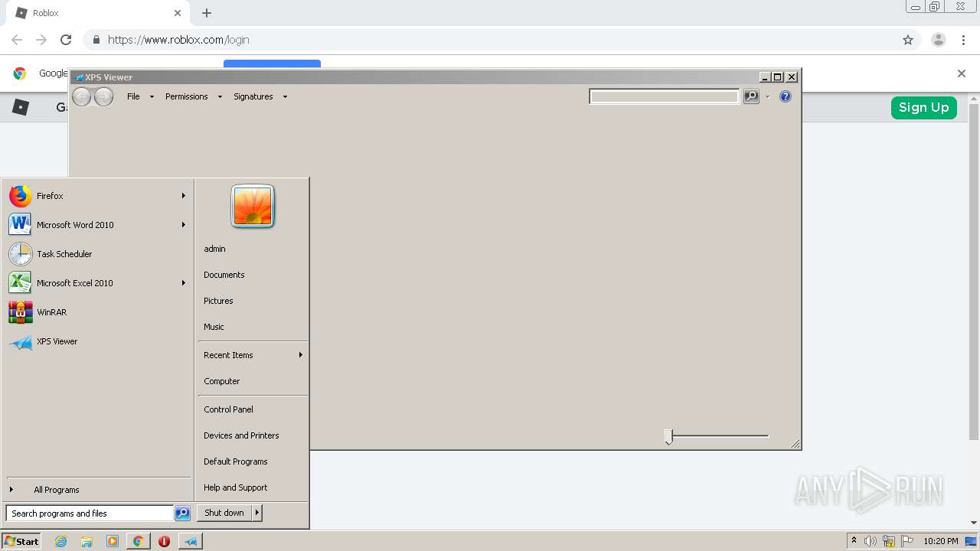This screenshot has width=980, height=551.
Task: Open Windows Explorer folder in taskbar
Action: [x=87, y=541]
